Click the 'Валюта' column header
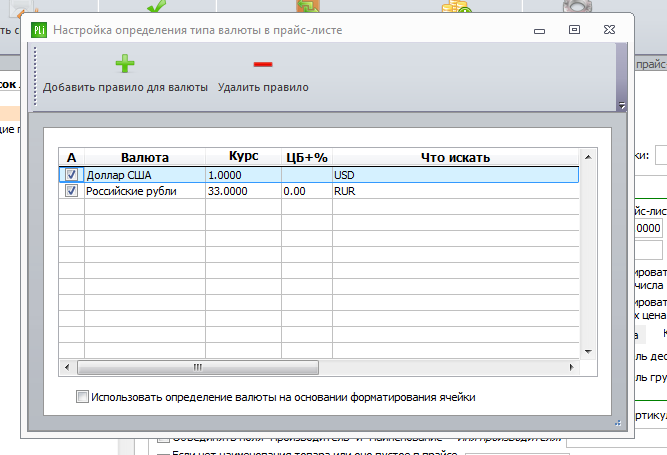The width and height of the screenshot is (667, 455). 145,157
